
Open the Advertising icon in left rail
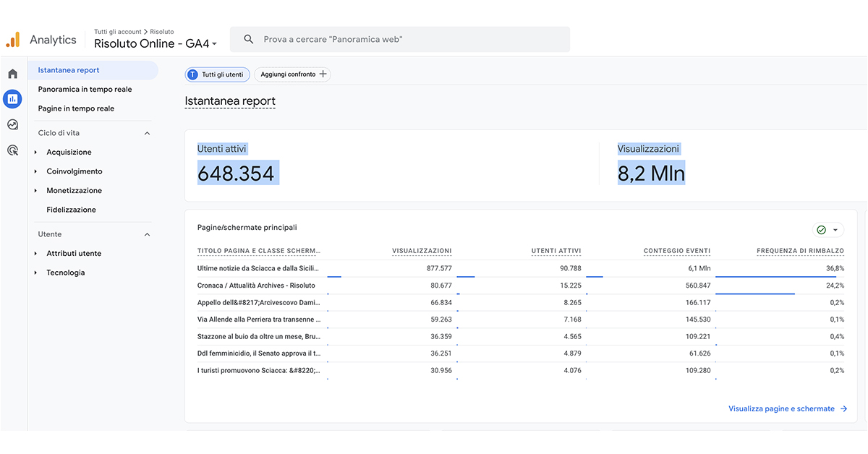[x=12, y=150]
